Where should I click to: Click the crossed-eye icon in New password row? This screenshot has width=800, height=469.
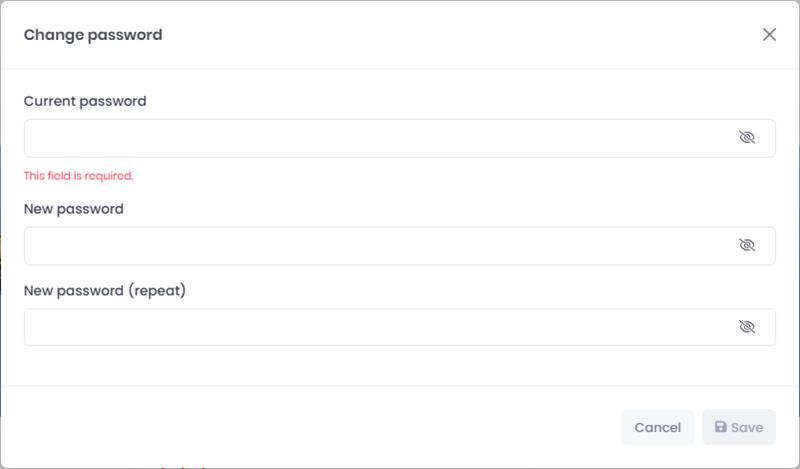click(747, 245)
